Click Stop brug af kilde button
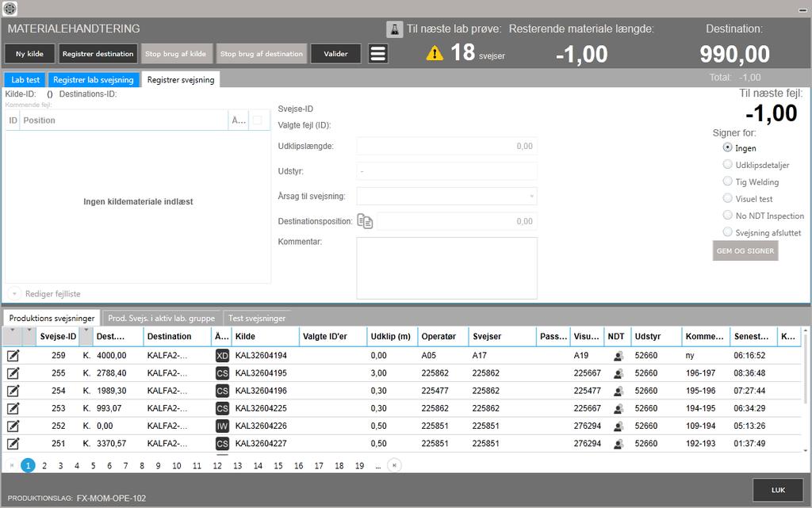 175,53
